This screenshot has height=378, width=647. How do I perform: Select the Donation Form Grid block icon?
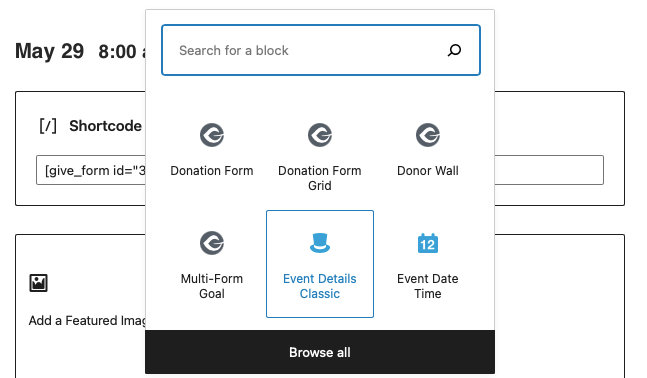[x=320, y=135]
